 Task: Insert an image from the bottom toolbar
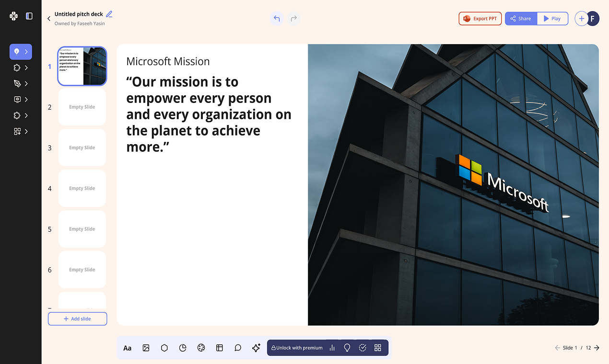tap(146, 348)
